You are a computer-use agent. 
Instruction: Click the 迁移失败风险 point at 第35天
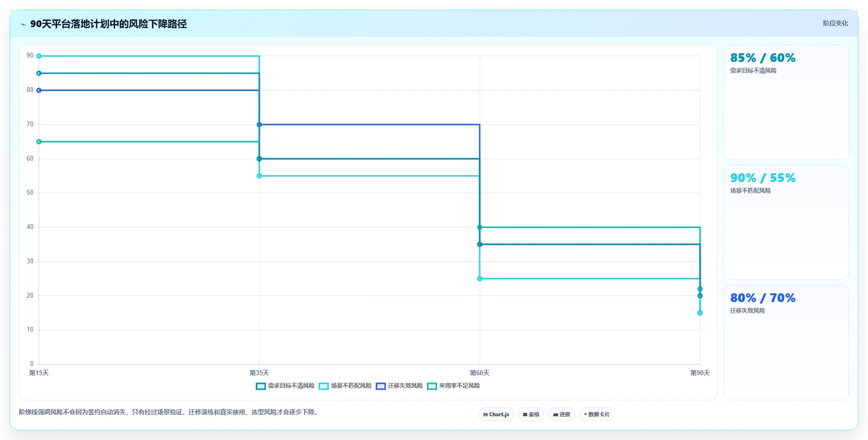pos(259,124)
